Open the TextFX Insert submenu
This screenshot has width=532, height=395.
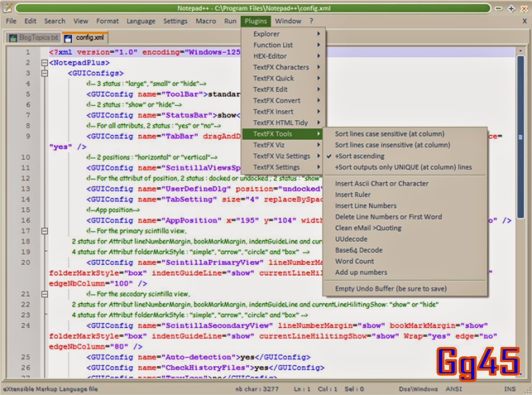(x=283, y=112)
